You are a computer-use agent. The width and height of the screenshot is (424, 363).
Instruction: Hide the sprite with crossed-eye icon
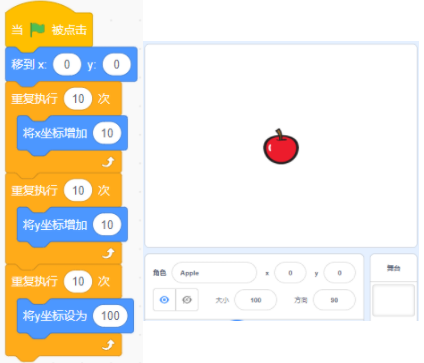(x=187, y=300)
